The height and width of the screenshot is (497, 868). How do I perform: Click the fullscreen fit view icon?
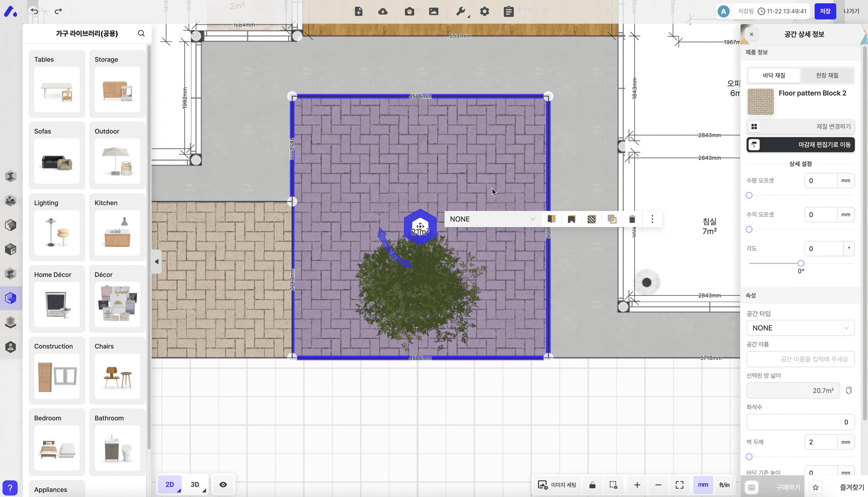click(x=679, y=485)
